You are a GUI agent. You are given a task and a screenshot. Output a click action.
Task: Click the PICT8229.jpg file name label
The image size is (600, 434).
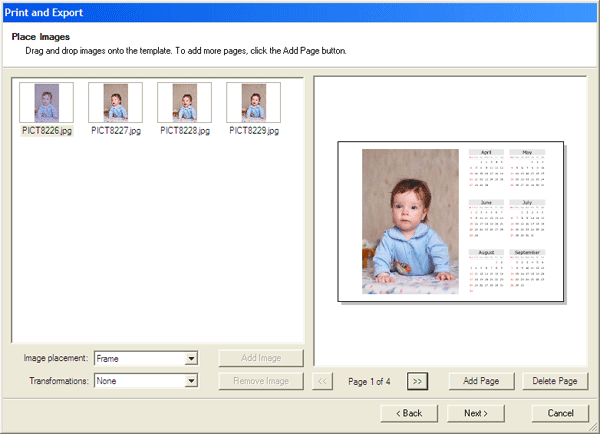tap(254, 131)
